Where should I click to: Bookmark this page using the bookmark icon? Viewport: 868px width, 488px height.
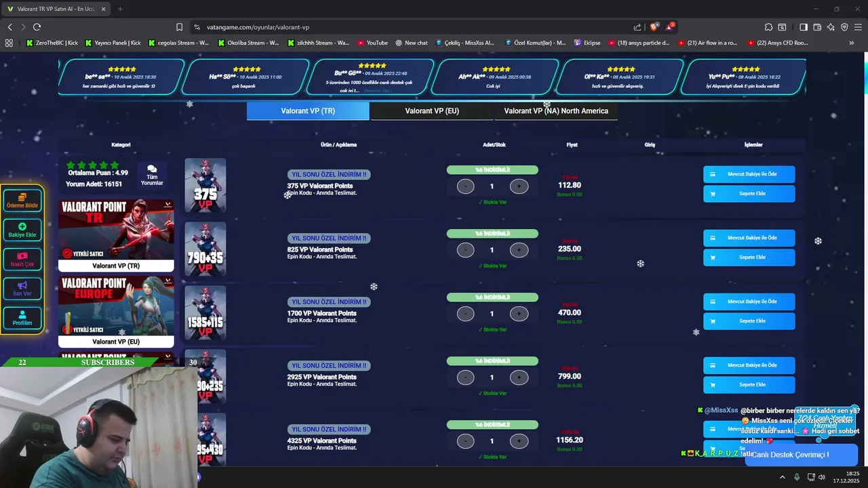tap(179, 27)
